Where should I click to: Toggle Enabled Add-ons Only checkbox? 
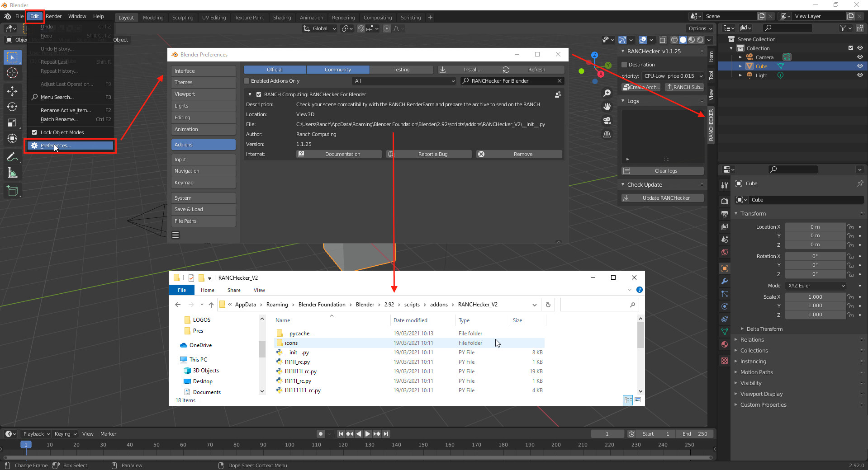click(x=247, y=81)
